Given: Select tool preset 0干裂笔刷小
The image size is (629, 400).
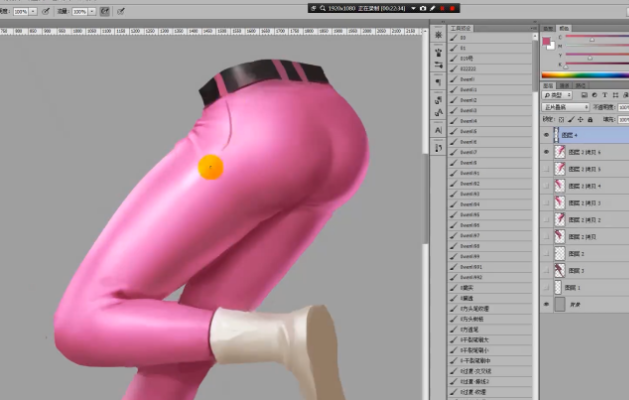Looking at the screenshot, I should 490,350.
